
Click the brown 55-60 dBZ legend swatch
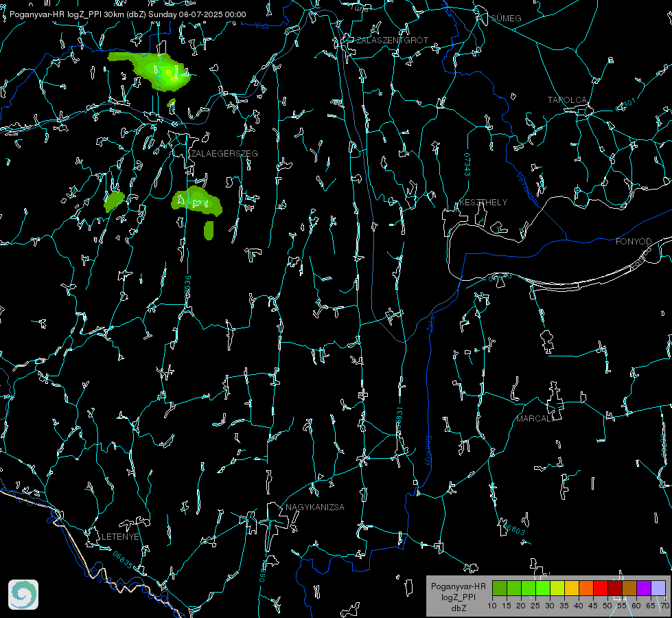coord(629,588)
